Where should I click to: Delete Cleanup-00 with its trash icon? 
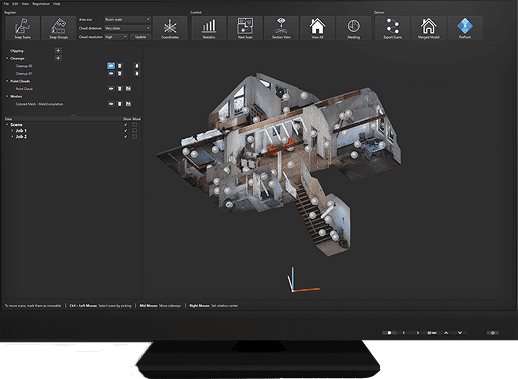pyautogui.click(x=120, y=66)
